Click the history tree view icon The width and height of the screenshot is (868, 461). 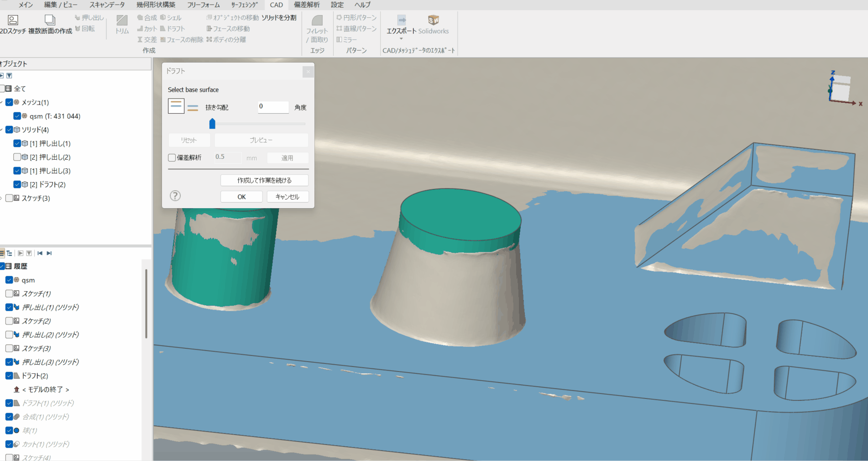(x=10, y=253)
